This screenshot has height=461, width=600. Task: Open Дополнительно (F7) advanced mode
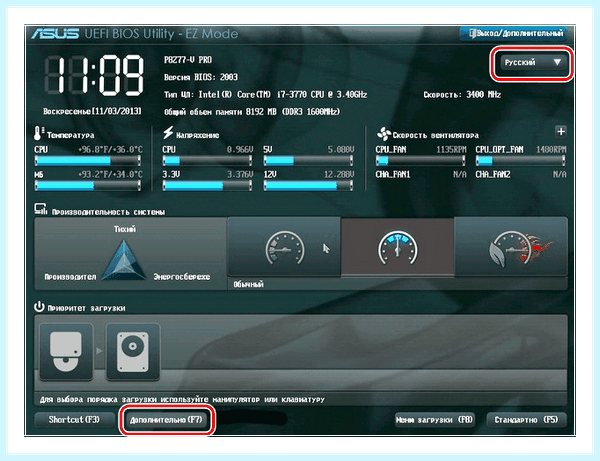[x=166, y=420]
